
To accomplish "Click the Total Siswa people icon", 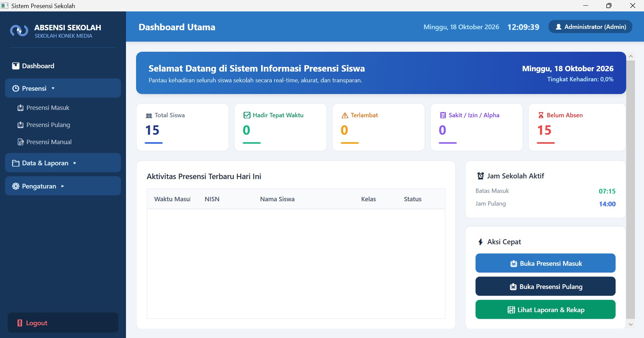I will pyautogui.click(x=149, y=116).
